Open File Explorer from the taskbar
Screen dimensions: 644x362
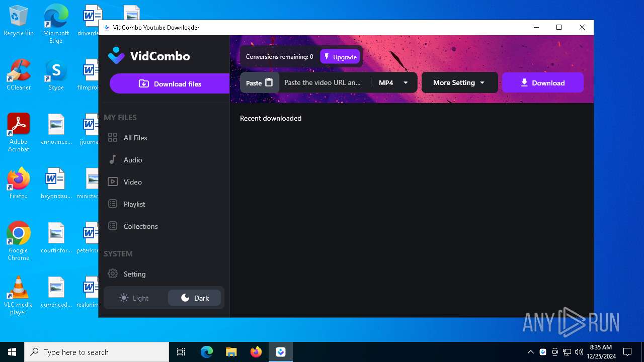click(x=231, y=352)
